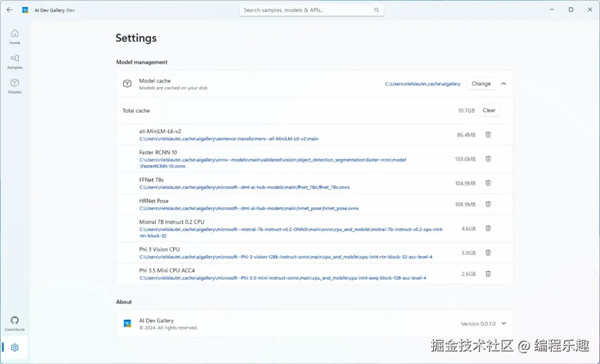Focus the search samples and models box
Screen dimensions: 600x364
click(x=312, y=11)
